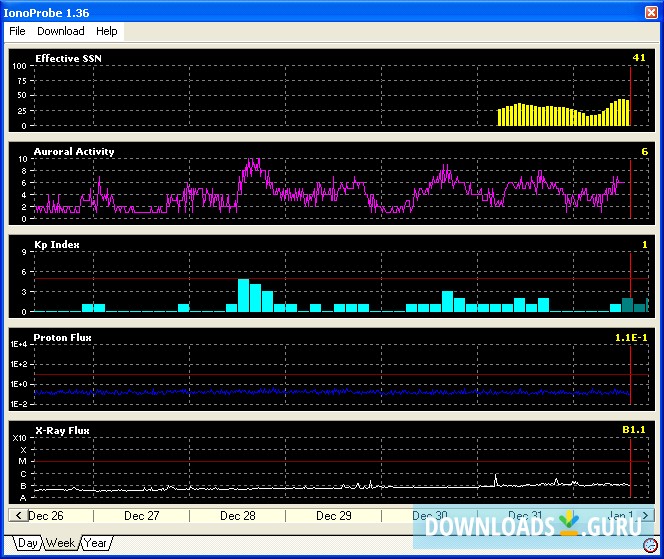Click the X-Ray Flux chart title
The image size is (664, 559).
coord(61,431)
